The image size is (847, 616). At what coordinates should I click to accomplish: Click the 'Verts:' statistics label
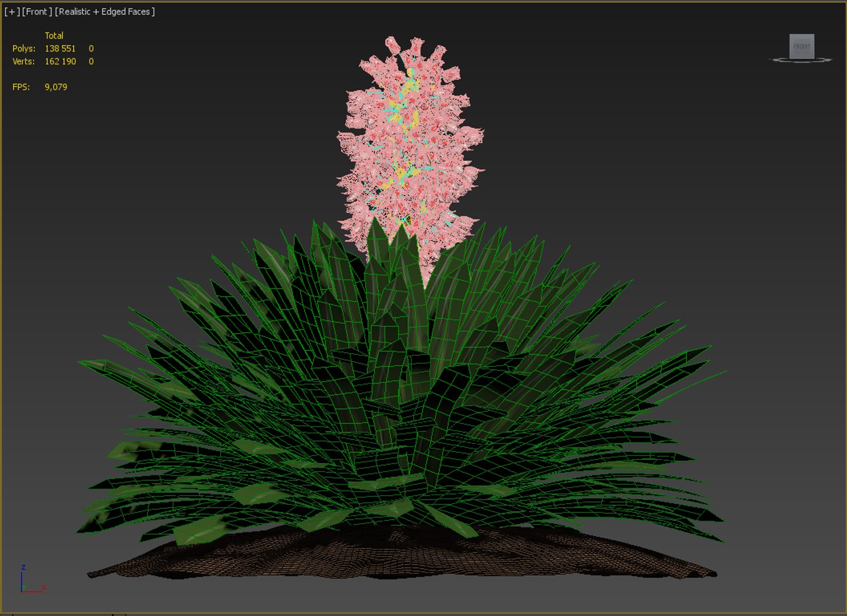click(24, 61)
